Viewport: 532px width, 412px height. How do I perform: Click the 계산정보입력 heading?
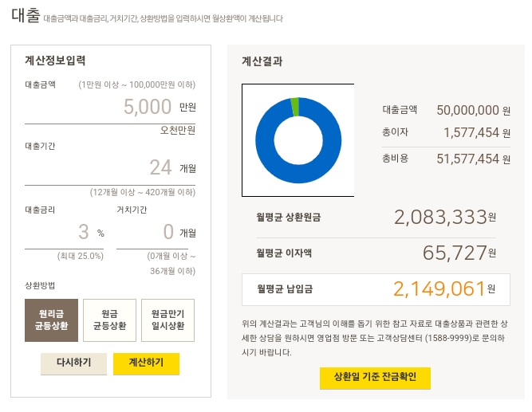click(x=55, y=61)
